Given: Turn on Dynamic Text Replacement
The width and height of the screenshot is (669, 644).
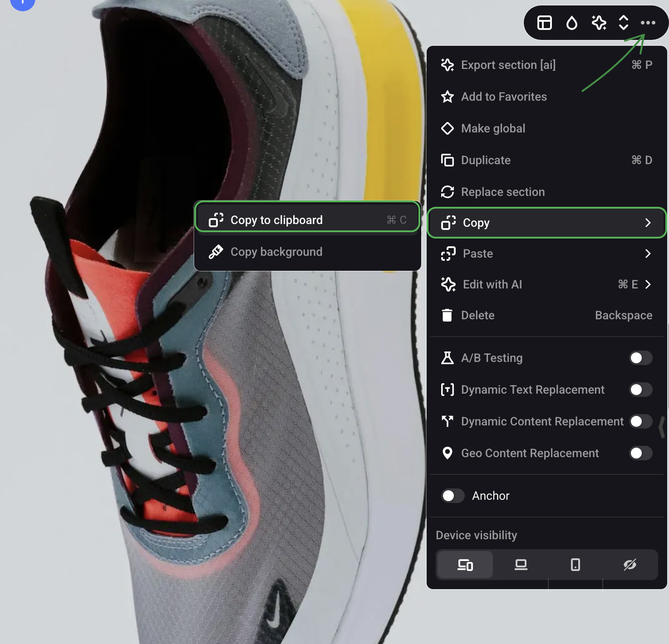Looking at the screenshot, I should (x=640, y=390).
